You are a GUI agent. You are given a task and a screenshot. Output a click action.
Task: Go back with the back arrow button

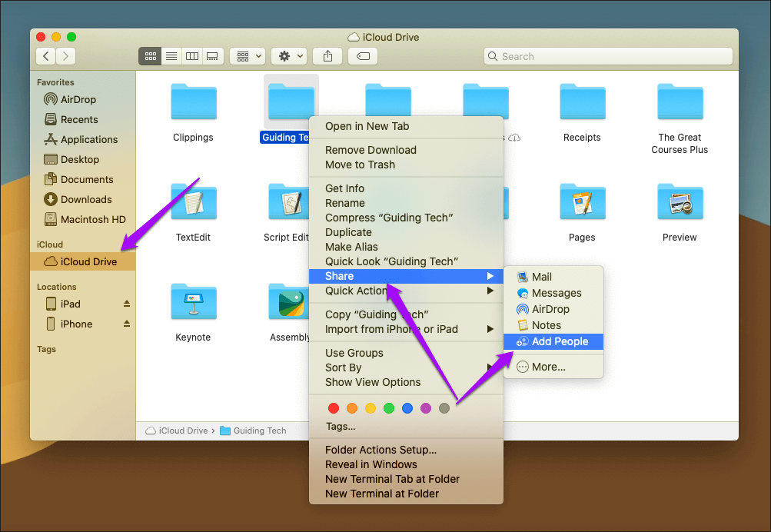tap(45, 56)
